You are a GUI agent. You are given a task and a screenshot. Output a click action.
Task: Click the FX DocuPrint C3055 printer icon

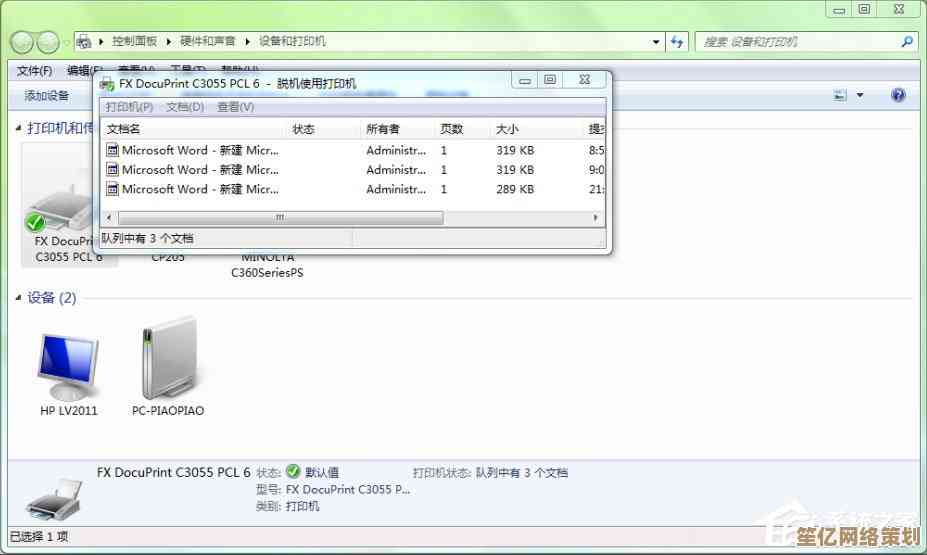pos(60,210)
